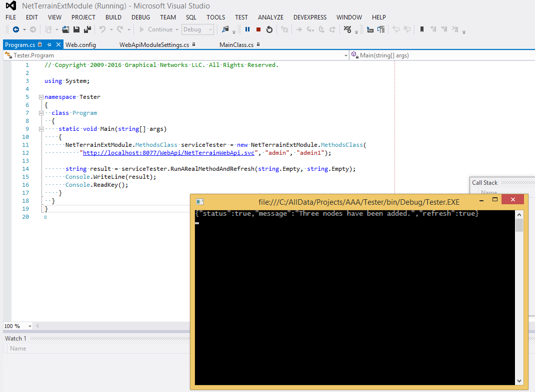535x392 pixels.
Task: Click the Open File toolbar icon
Action: pos(65,29)
